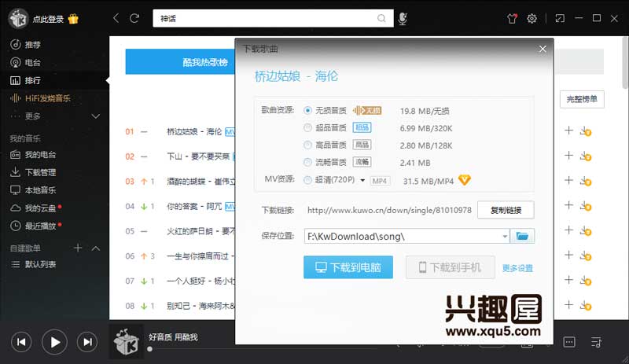Click the playback progress slider handle
Screen dimensions: 629x364
pos(149,349)
